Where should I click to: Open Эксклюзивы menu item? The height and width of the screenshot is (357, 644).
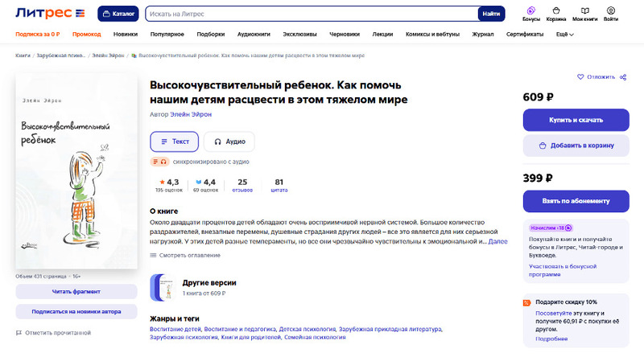tap(299, 35)
